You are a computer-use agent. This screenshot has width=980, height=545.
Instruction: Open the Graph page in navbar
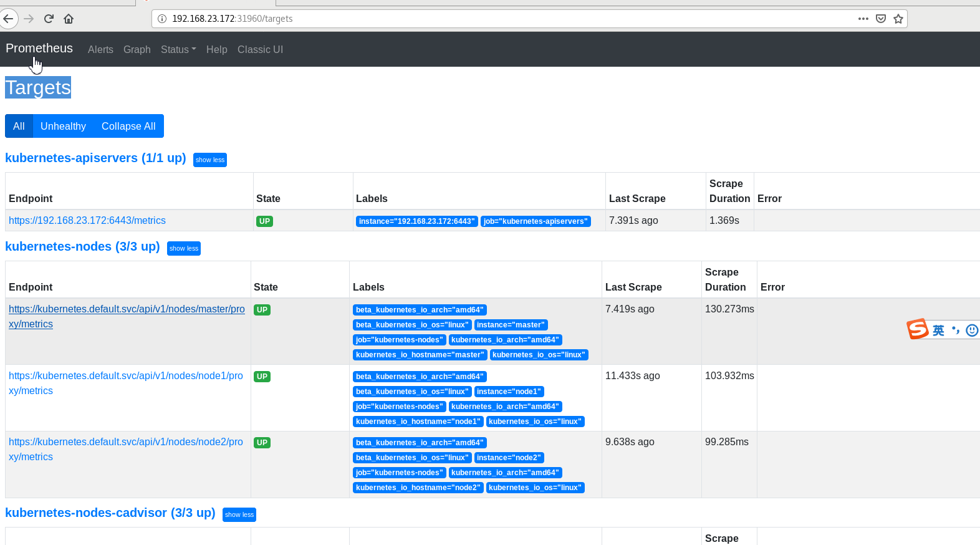[x=137, y=49]
